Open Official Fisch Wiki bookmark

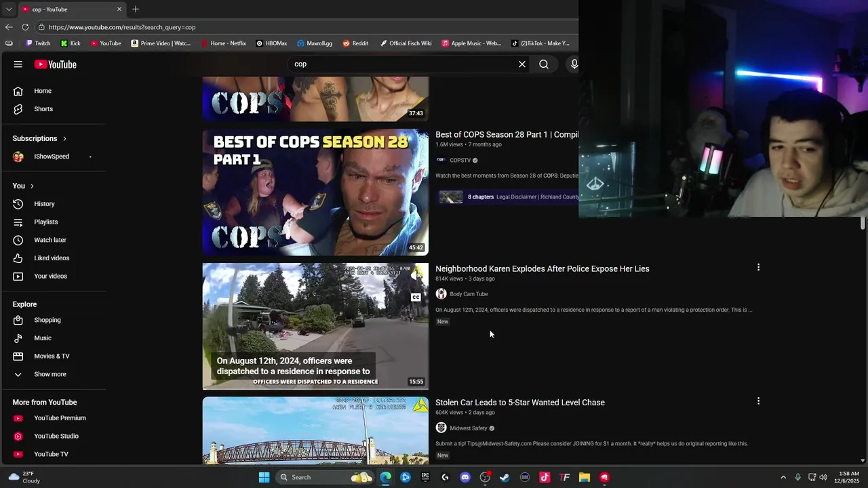[x=406, y=43]
